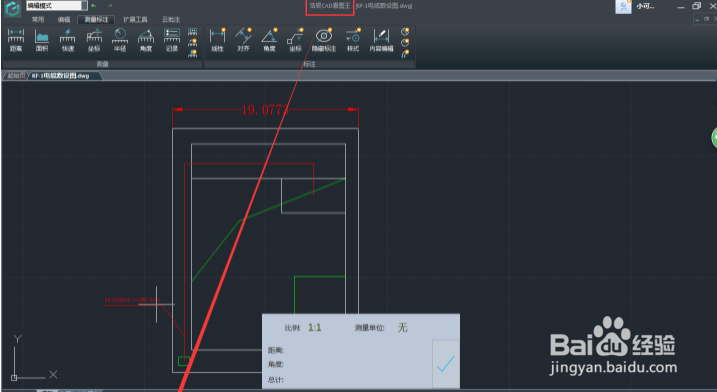
Task: Click the red annotation label left of drawing
Action: tap(132, 300)
